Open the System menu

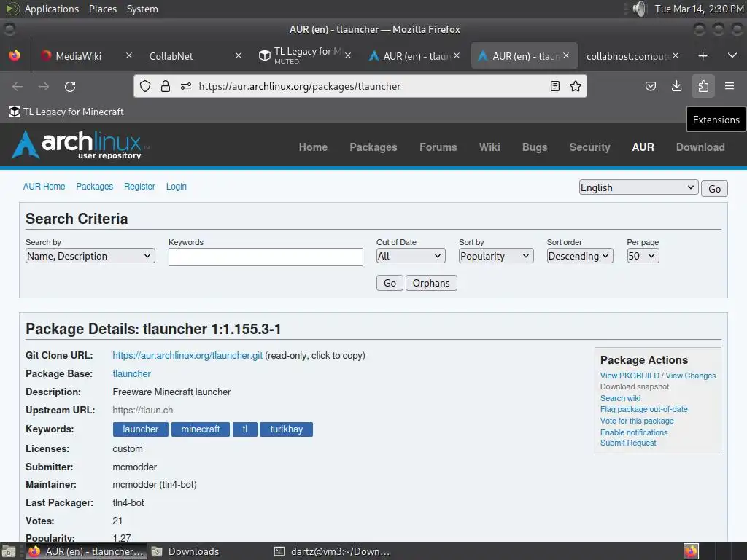142,9
